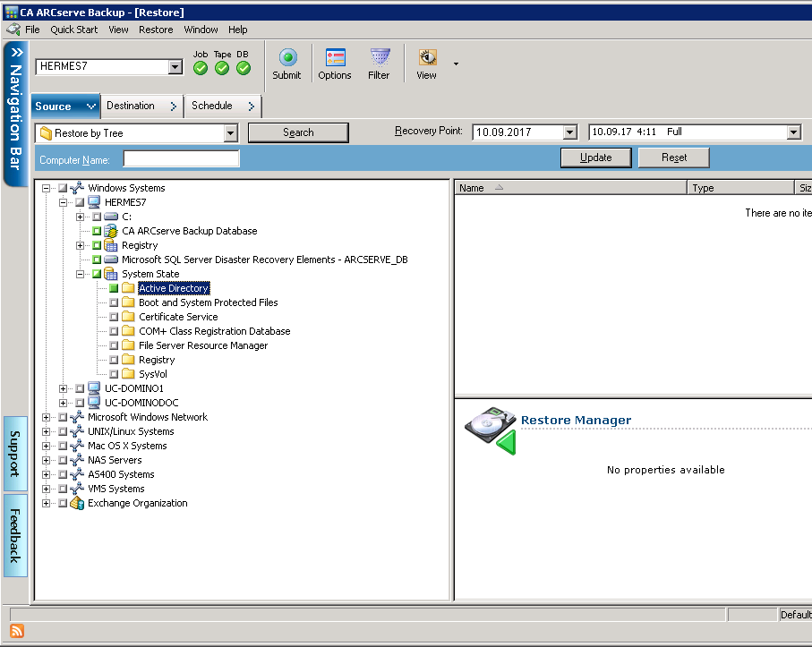Check the Certificate Service checkbox

pyautogui.click(x=114, y=317)
